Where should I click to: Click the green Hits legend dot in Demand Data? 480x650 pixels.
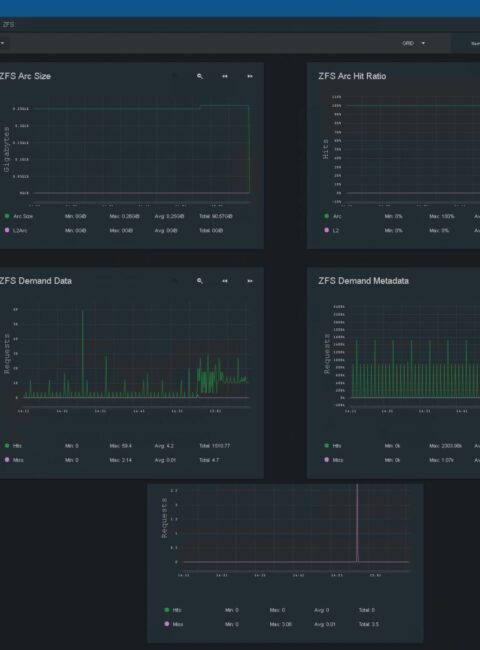click(x=7, y=446)
